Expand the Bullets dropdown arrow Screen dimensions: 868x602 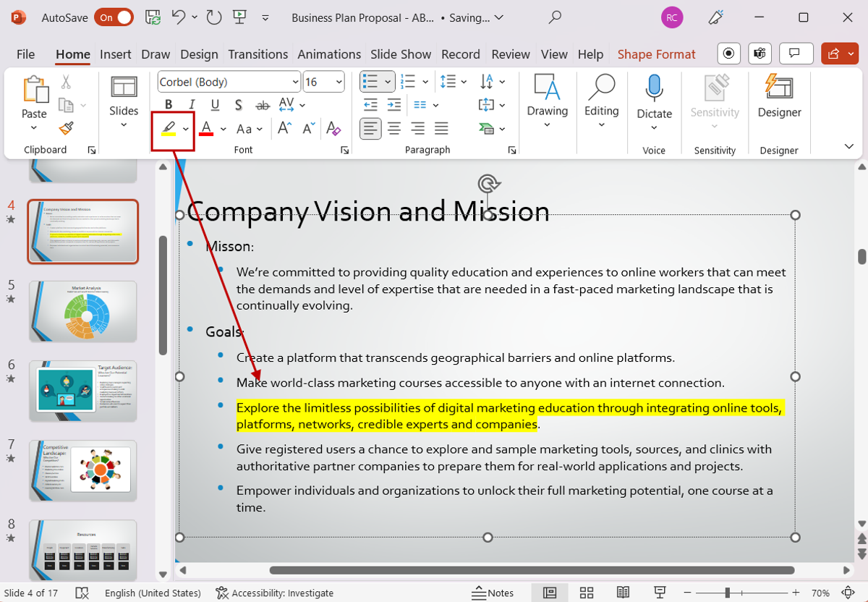point(386,81)
